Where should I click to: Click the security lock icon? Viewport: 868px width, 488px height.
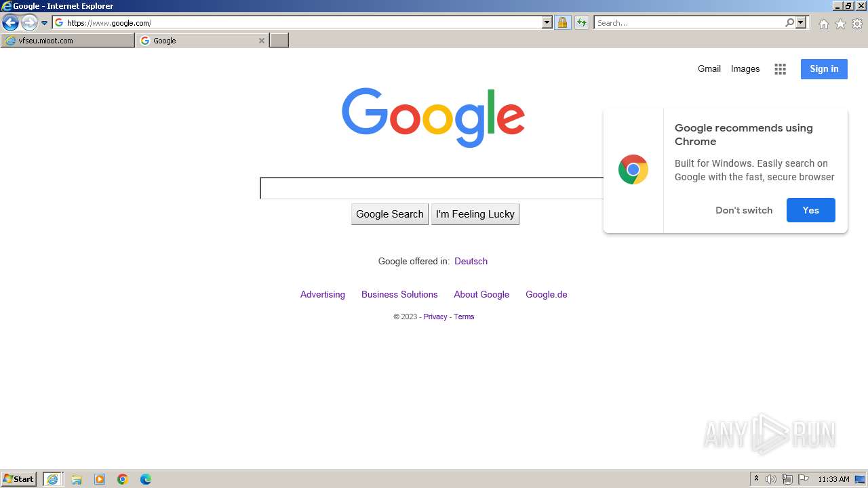point(562,22)
